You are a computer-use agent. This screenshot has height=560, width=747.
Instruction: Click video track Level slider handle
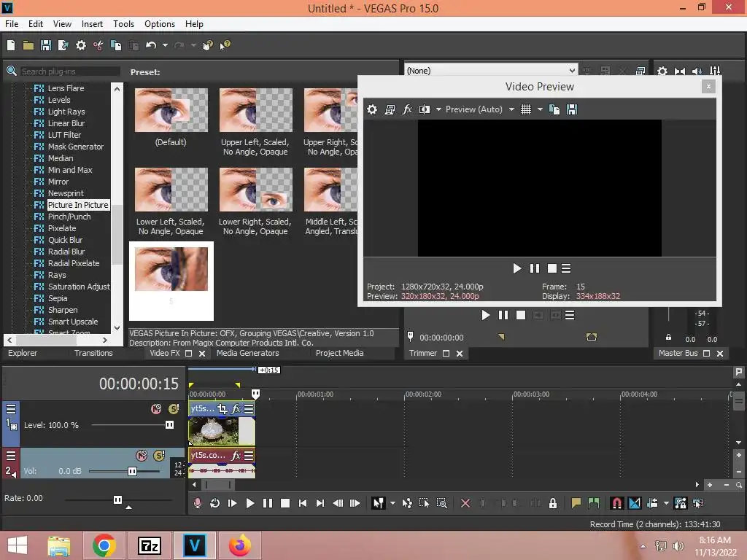(x=169, y=425)
